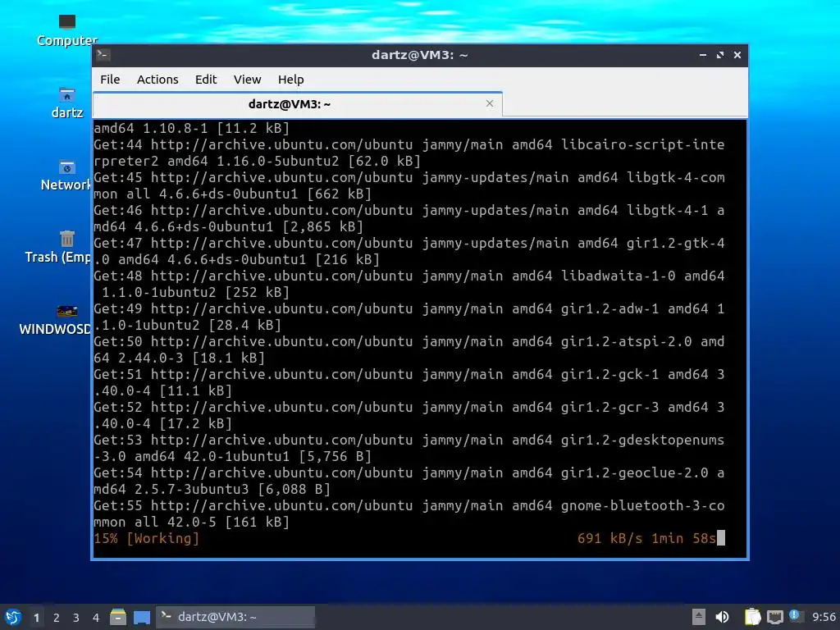Open the Lubuntu start menu
The image size is (840, 630).
(x=13, y=617)
